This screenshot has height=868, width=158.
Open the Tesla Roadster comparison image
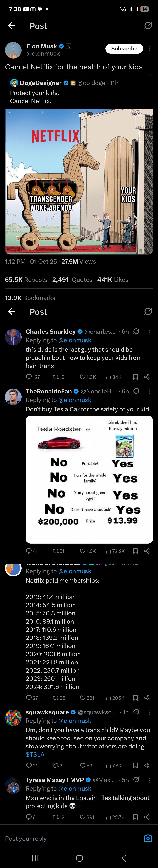point(89,480)
